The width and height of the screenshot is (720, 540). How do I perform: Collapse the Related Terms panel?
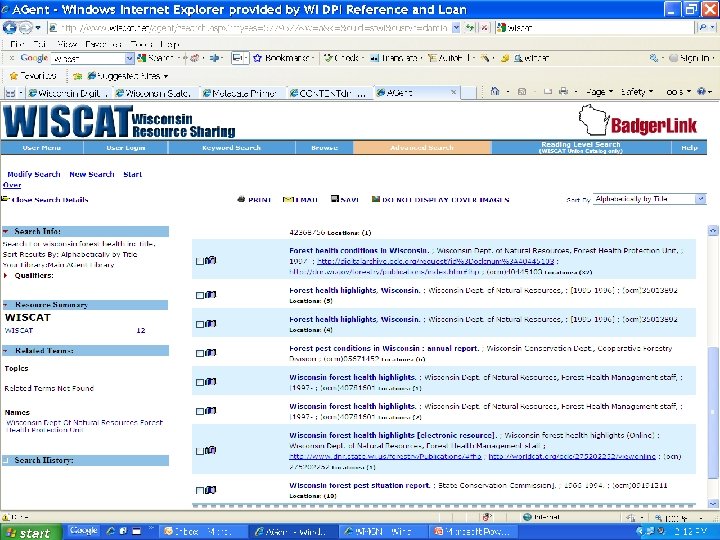click(x=6, y=351)
